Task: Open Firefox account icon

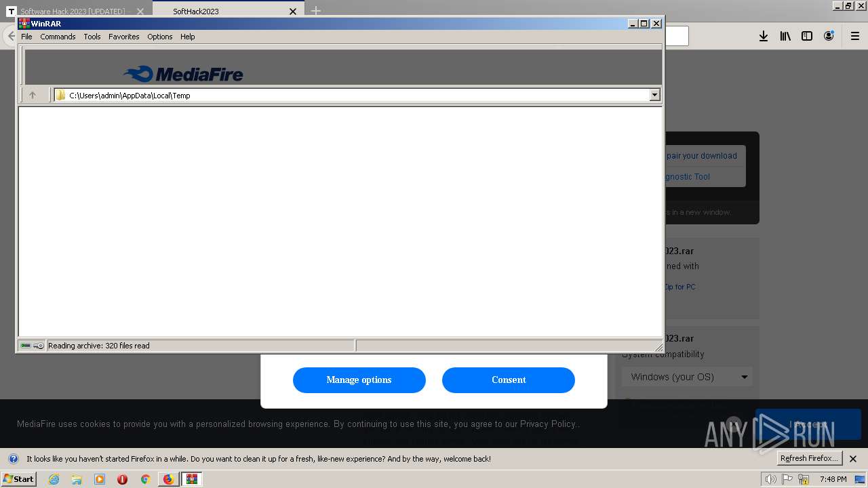Action: tap(829, 36)
